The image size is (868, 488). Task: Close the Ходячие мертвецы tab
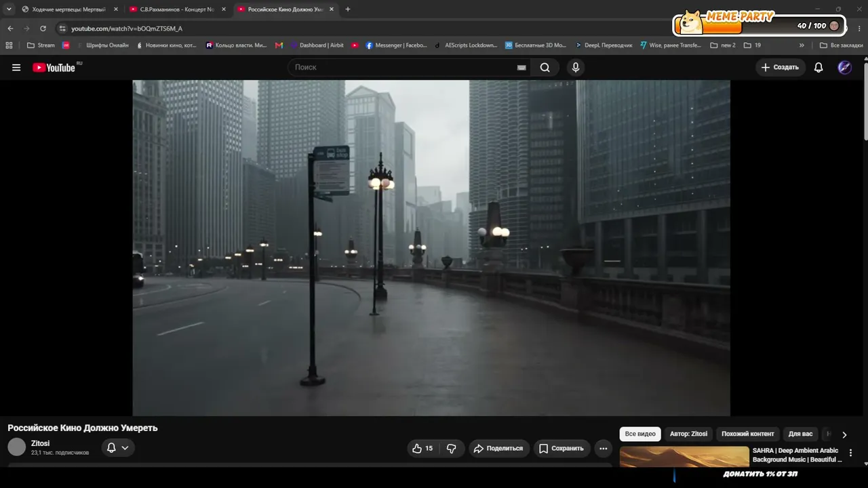click(115, 9)
